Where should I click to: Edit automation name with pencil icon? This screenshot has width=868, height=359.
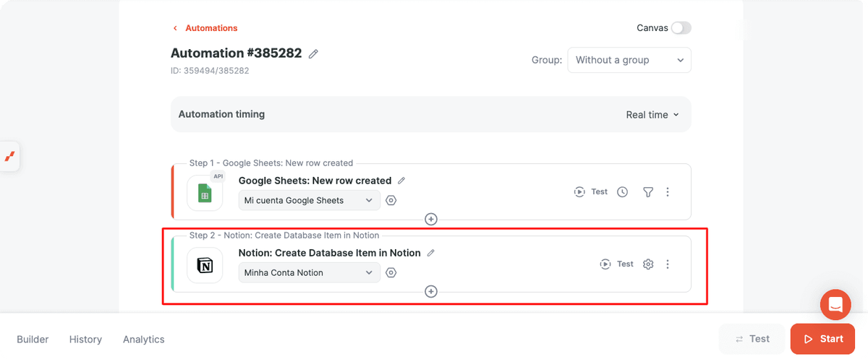click(x=313, y=53)
